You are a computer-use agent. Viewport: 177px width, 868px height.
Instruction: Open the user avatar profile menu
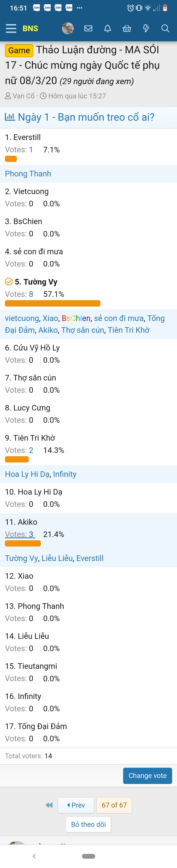[68, 28]
